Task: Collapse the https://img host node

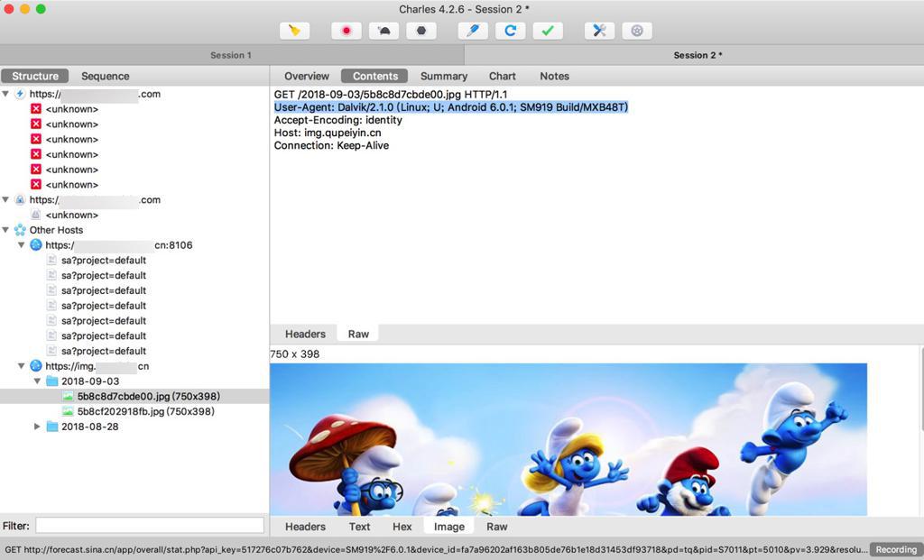Action: tap(22, 366)
